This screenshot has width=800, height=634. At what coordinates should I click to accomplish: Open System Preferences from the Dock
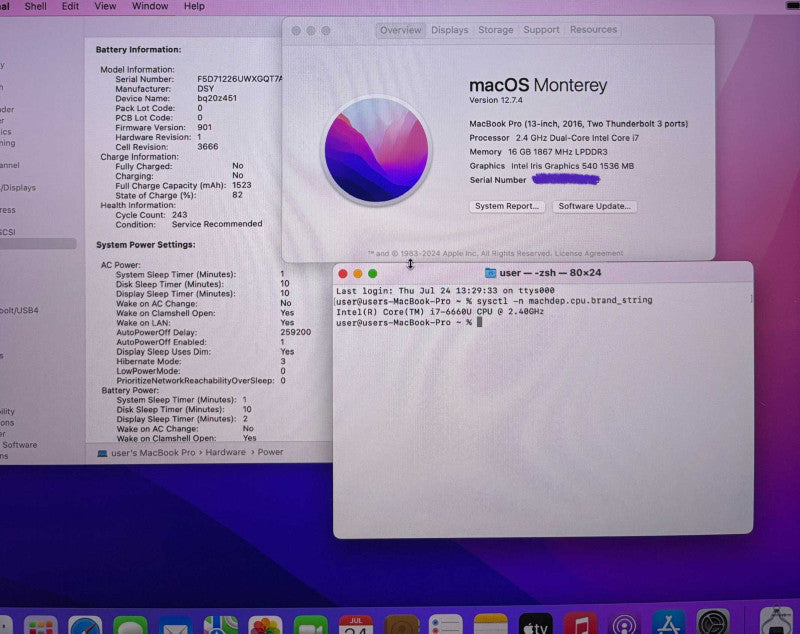(713, 623)
